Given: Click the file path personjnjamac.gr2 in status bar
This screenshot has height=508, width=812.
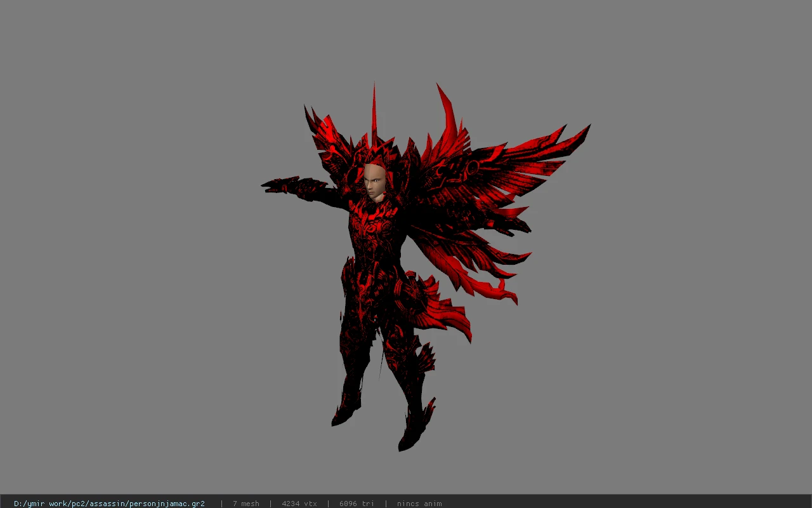Looking at the screenshot, I should pyautogui.click(x=109, y=504).
